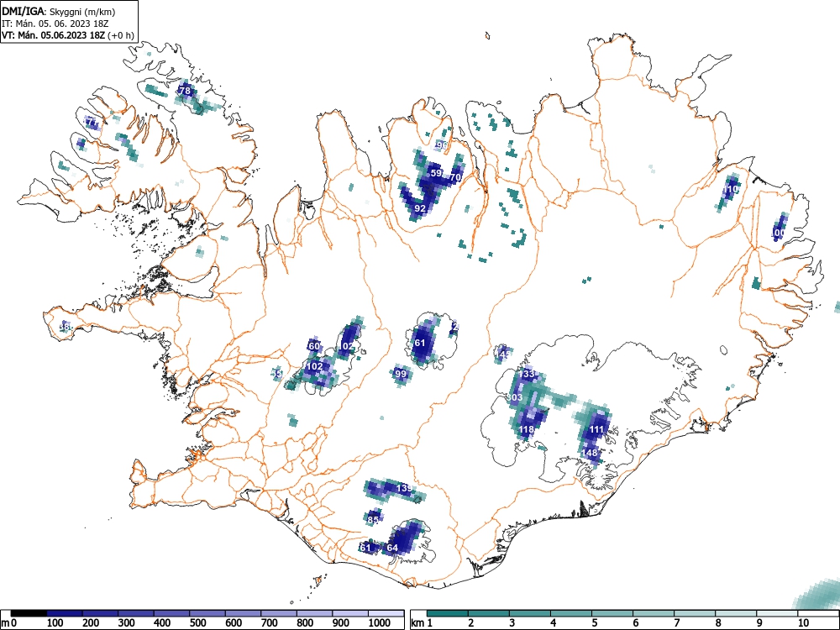
Task: Click the '139' visibility value on the map
Action: pos(405,488)
